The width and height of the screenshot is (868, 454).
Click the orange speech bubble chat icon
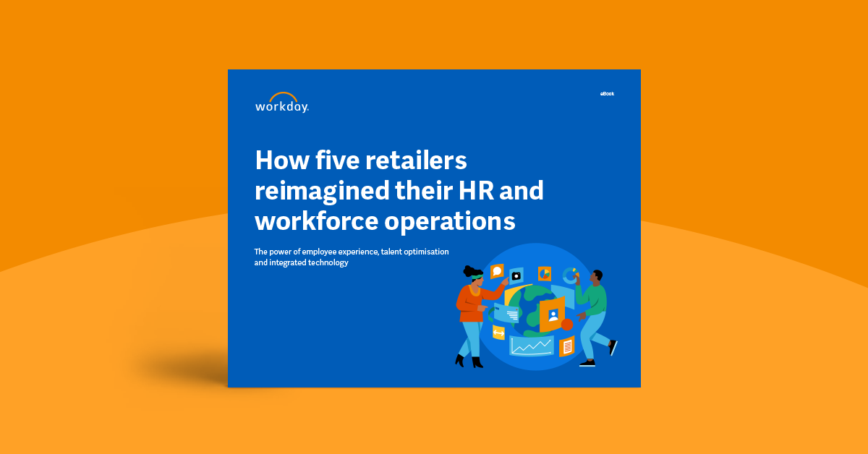click(497, 272)
